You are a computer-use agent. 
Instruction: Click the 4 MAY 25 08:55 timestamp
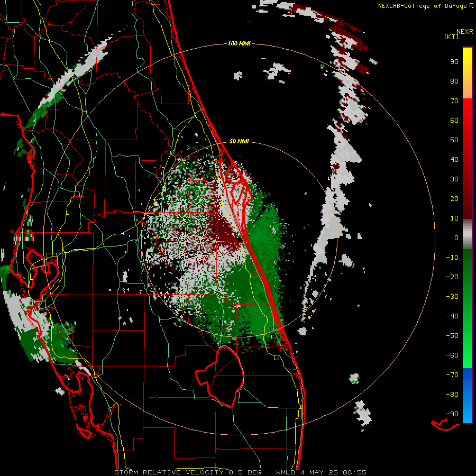[x=333, y=472]
